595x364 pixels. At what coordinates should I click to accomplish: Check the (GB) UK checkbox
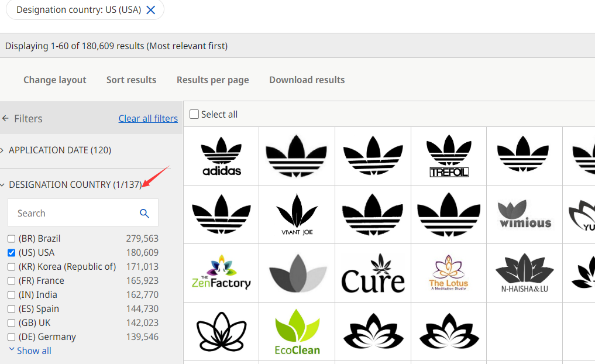(x=11, y=323)
